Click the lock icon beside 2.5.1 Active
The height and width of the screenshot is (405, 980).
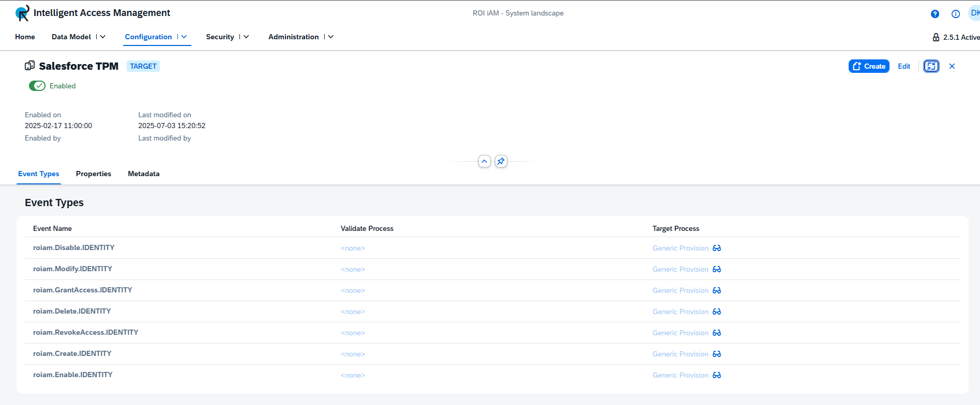tap(936, 37)
